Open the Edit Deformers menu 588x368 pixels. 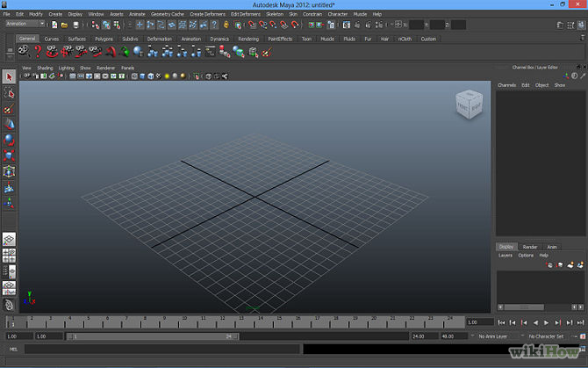click(246, 14)
